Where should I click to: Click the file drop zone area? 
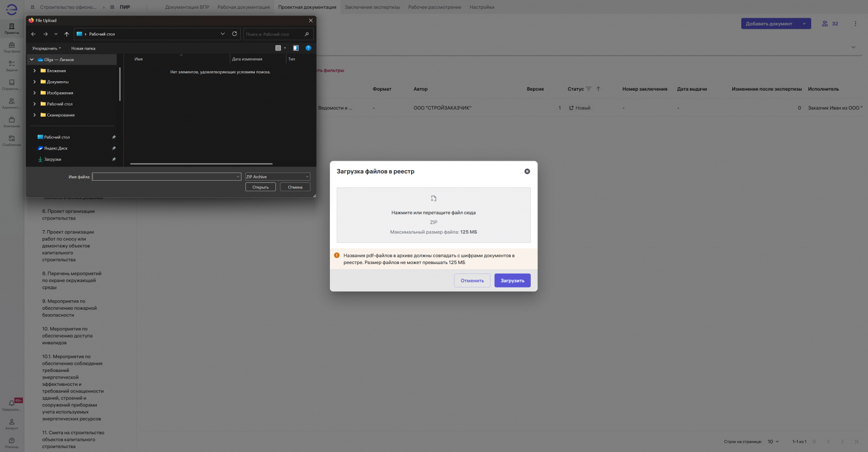click(433, 215)
